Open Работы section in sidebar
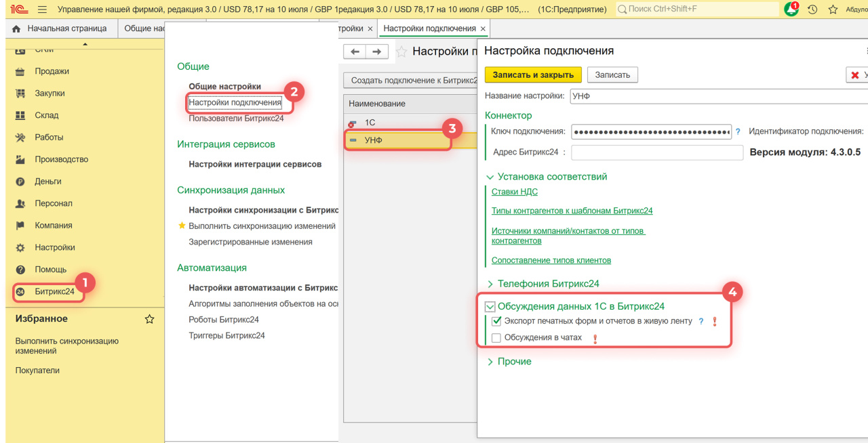The height and width of the screenshot is (443, 868). 50,138
